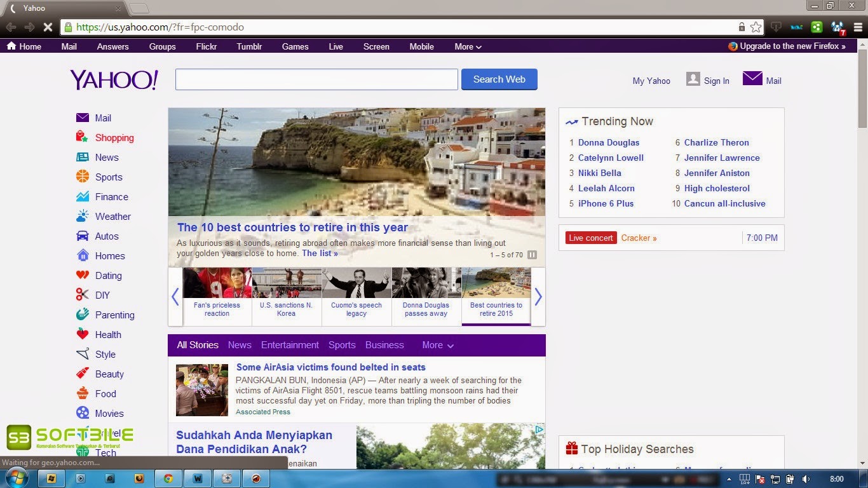The height and width of the screenshot is (488, 868).
Task: Go to previous carousel stories with left arrow
Action: coord(175,297)
